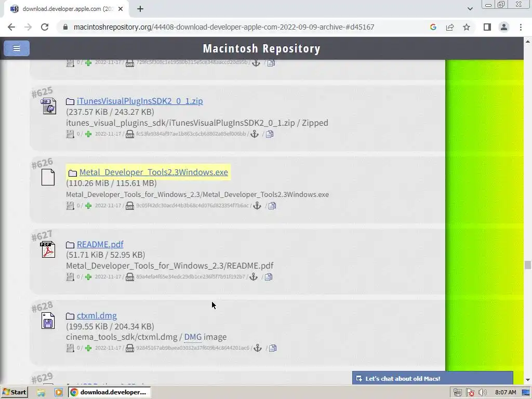Copy hash icon in README.pdf row
532x399 pixels.
click(x=269, y=277)
